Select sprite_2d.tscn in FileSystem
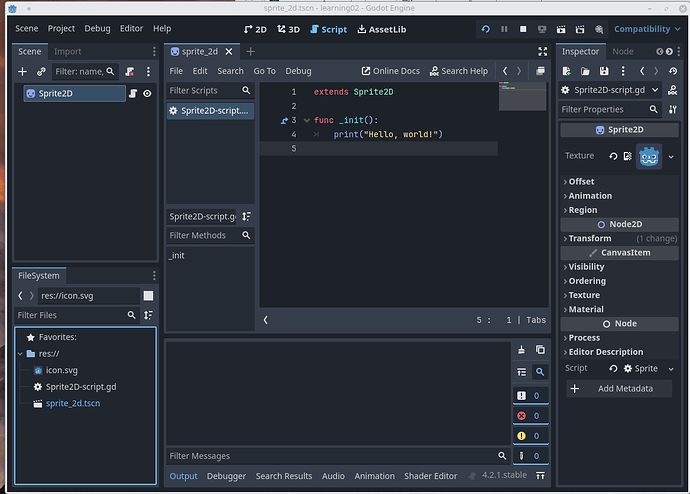 [73, 403]
